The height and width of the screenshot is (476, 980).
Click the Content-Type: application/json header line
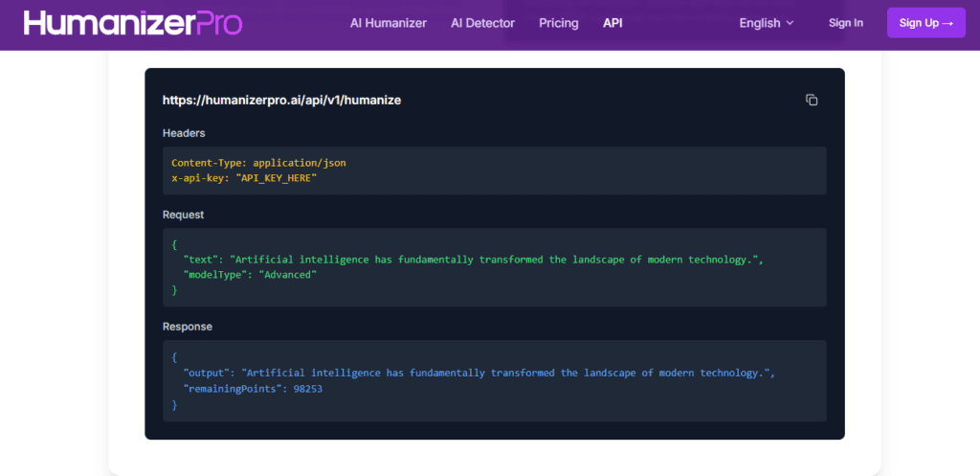pyautogui.click(x=258, y=163)
